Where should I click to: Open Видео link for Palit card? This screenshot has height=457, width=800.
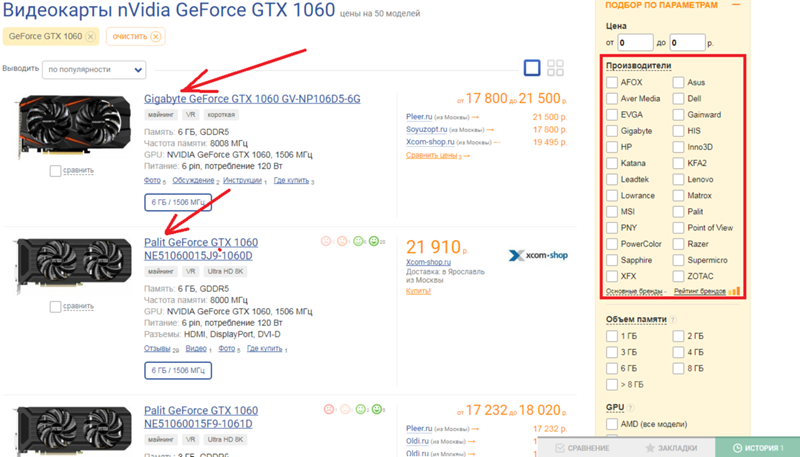point(196,348)
